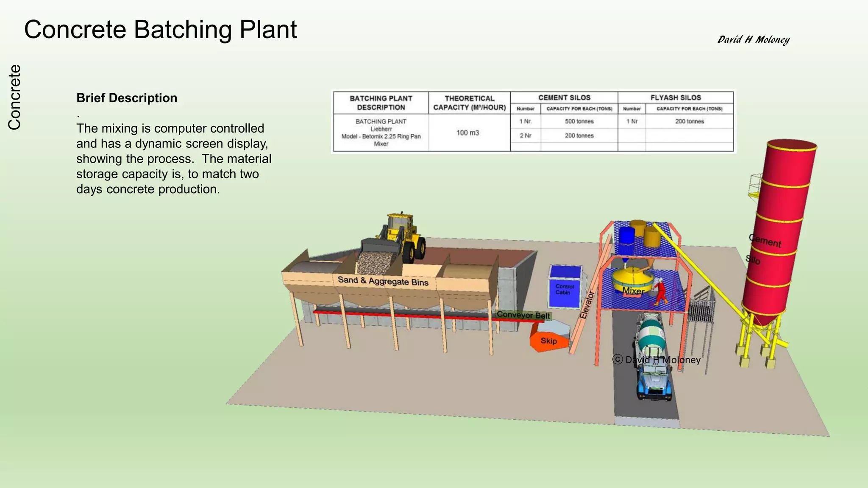Click the FLYASH SILOS table header
Image resolution: width=868 pixels, height=488 pixels.
(676, 97)
